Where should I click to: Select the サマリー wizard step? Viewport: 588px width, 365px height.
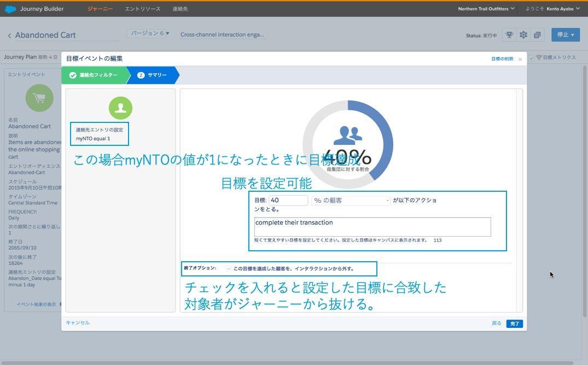tap(153, 75)
